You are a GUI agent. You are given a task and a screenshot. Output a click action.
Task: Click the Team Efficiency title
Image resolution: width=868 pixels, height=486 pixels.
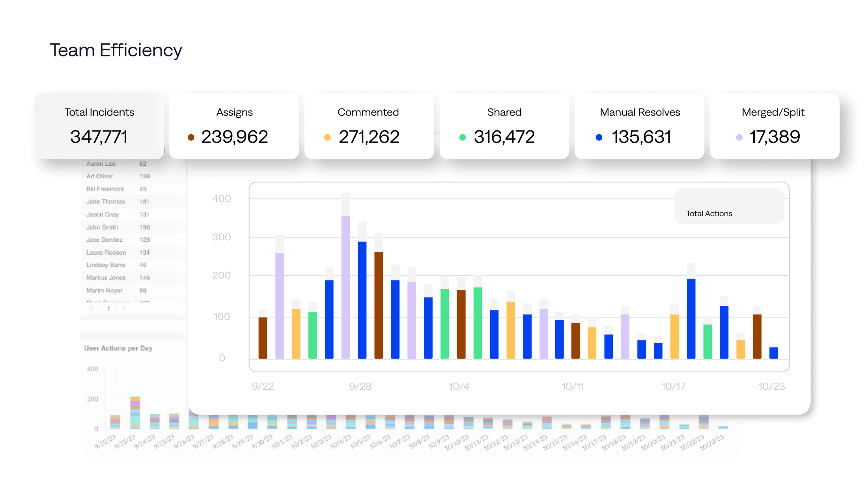(x=116, y=50)
